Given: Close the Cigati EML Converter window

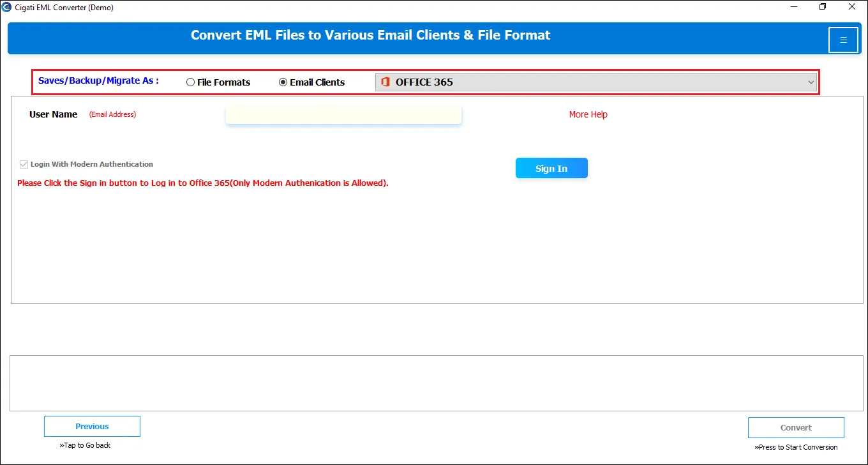Looking at the screenshot, I should [x=852, y=7].
